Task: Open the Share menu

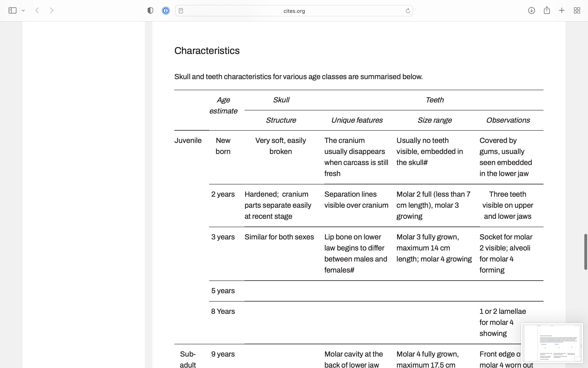Action: [547, 10]
